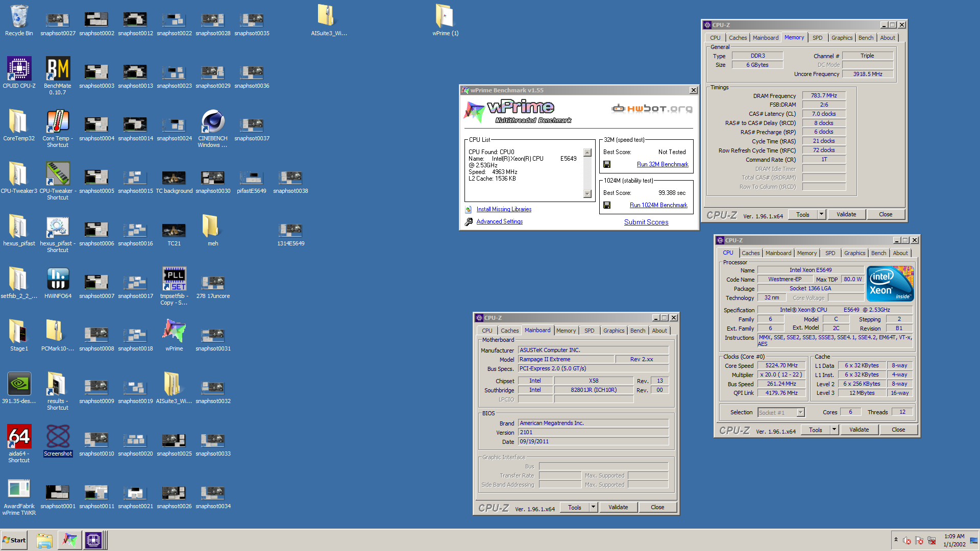Switch to CPU-Z via taskbar icon
980x551 pixels.
tap(93, 540)
